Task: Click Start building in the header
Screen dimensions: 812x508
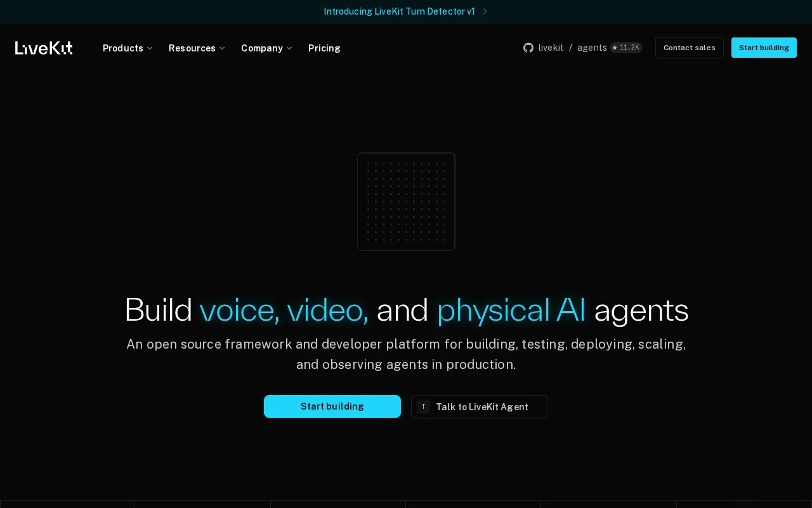Action: tap(764, 48)
